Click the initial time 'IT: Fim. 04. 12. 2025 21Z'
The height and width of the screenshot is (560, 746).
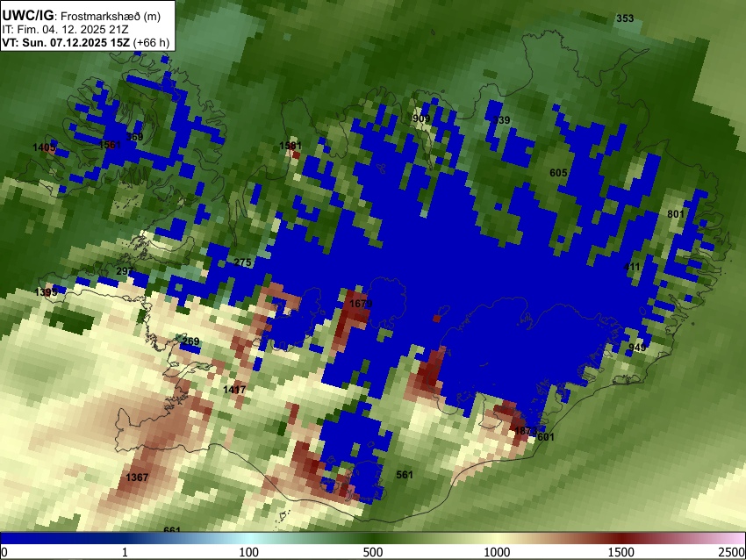tap(65, 30)
